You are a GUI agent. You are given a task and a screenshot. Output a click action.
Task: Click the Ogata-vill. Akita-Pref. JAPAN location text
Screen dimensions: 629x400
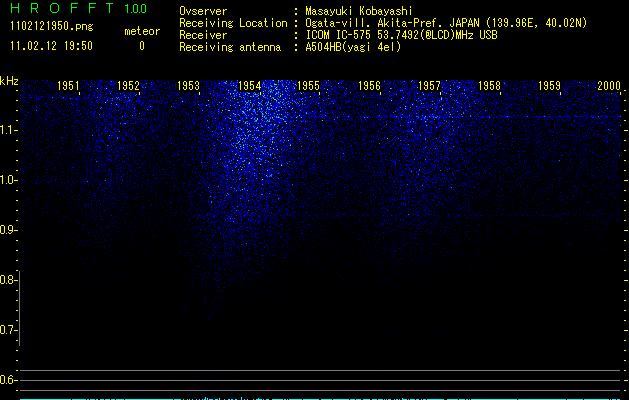click(x=446, y=23)
